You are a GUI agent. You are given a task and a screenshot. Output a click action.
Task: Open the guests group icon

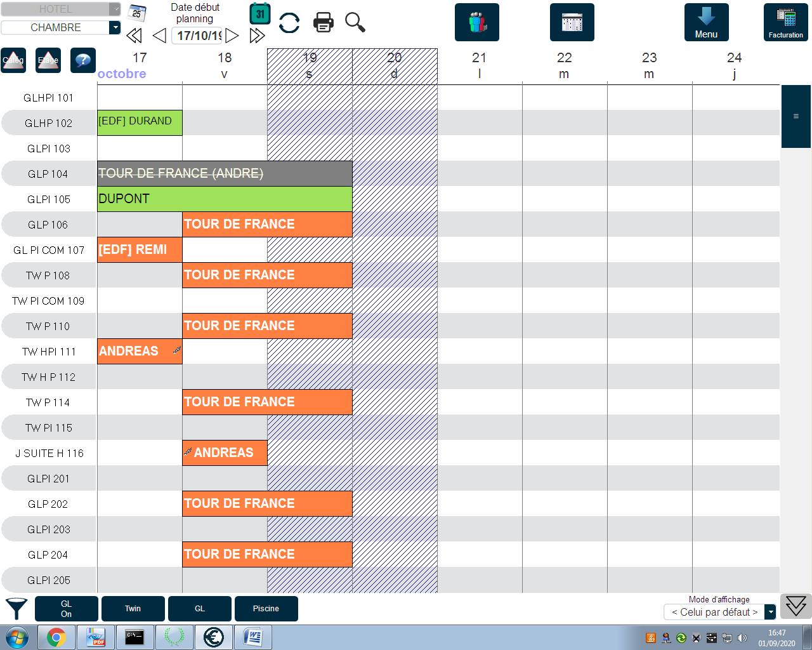click(477, 22)
